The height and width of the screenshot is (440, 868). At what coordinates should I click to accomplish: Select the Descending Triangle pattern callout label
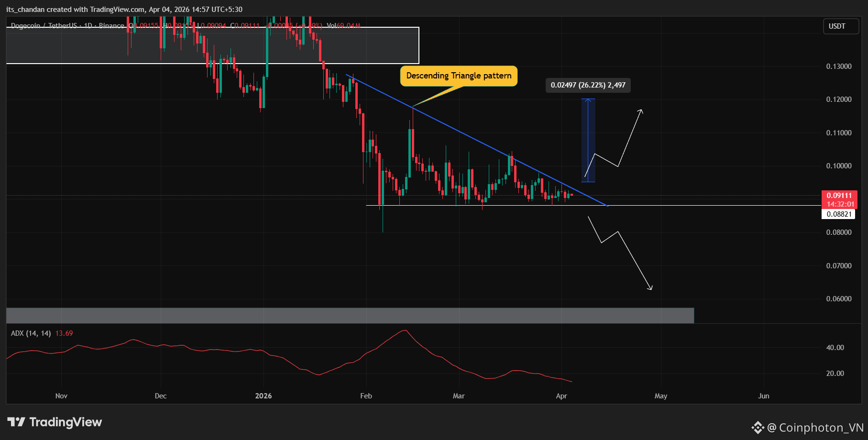[458, 76]
